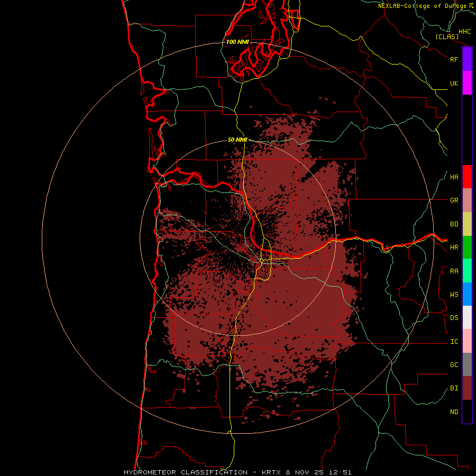476x476 pixels.
Task: Click the IC light-pink legend swatch
Action: [x=467, y=341]
